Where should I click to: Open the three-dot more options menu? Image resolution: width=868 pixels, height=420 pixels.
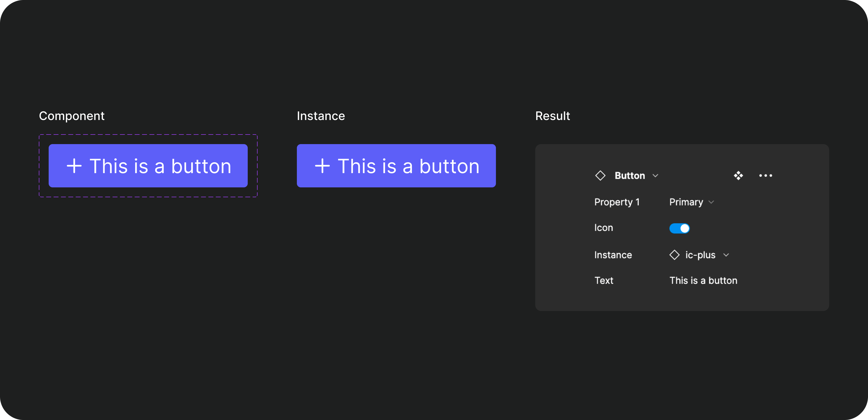pyautogui.click(x=766, y=176)
